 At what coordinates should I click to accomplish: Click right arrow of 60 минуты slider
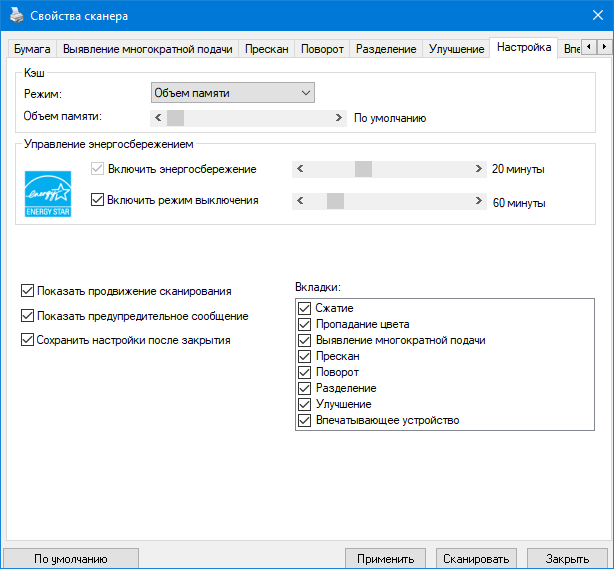479,201
